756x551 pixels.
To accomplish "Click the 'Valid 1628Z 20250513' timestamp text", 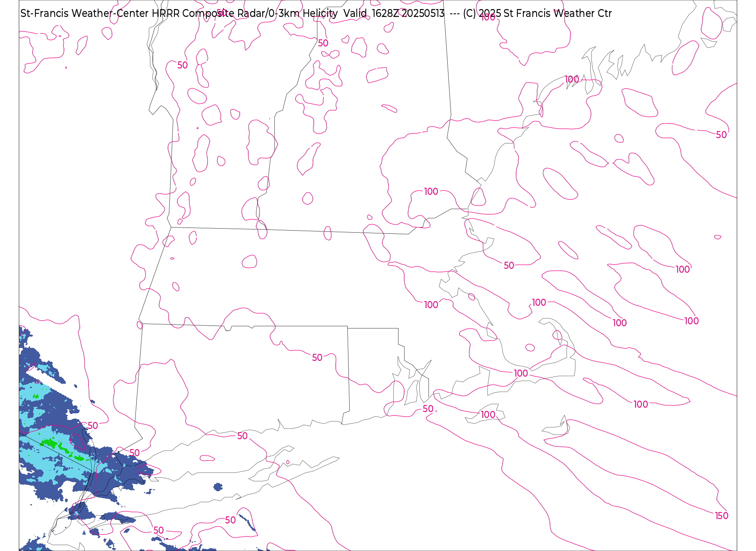I will [394, 13].
